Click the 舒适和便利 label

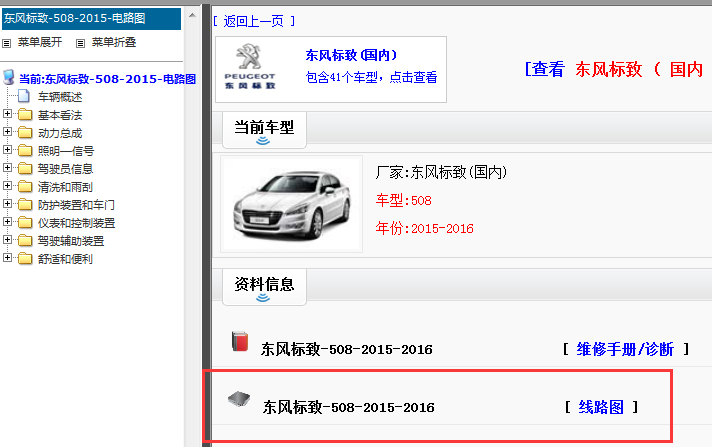point(65,259)
